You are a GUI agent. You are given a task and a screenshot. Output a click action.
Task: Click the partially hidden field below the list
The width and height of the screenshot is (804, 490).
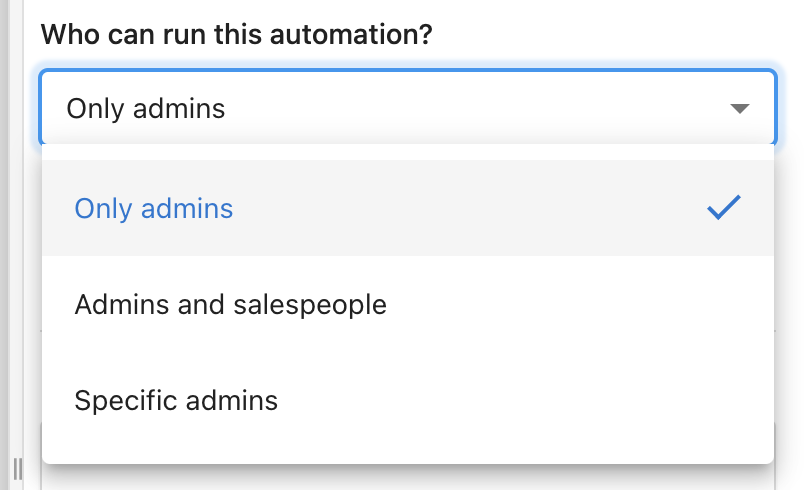point(408,477)
